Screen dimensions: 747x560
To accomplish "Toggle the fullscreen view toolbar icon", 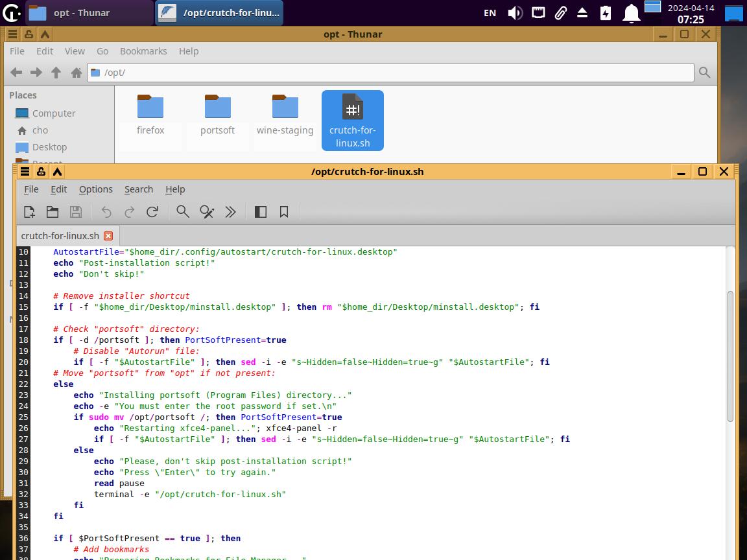I will tap(261, 212).
